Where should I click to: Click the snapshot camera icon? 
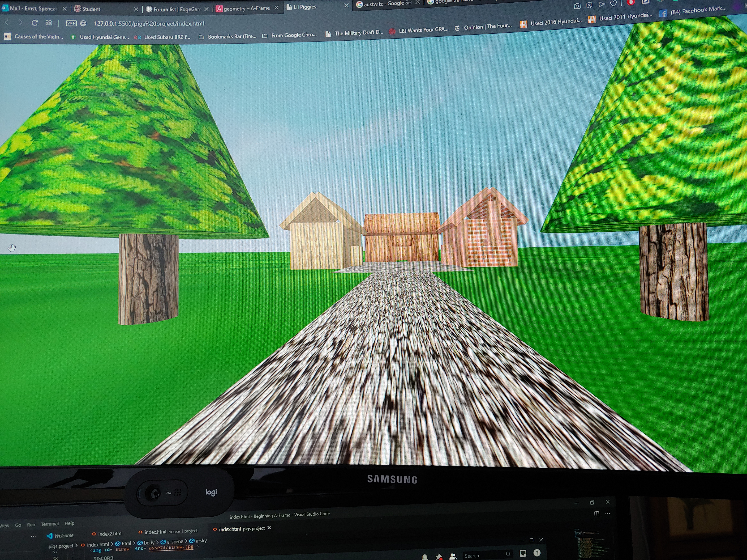[577, 6]
